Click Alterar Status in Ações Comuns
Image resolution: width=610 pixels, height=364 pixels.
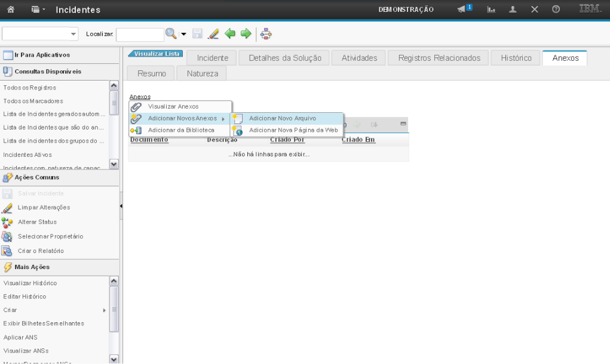pos(37,222)
